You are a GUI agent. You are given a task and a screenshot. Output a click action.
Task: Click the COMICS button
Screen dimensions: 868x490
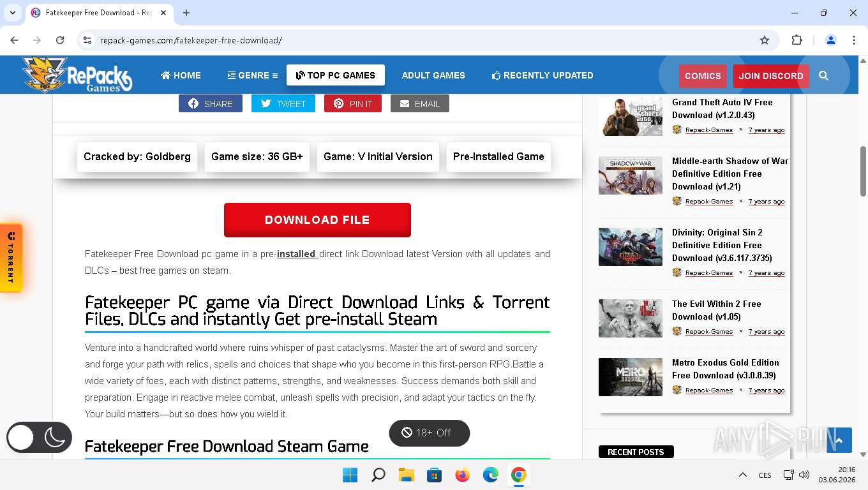pyautogui.click(x=703, y=76)
